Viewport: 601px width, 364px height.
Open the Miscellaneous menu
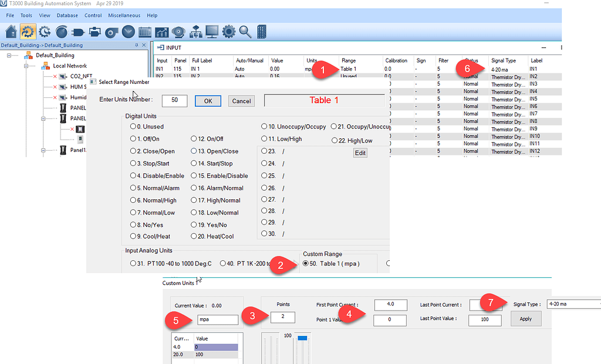(x=124, y=15)
